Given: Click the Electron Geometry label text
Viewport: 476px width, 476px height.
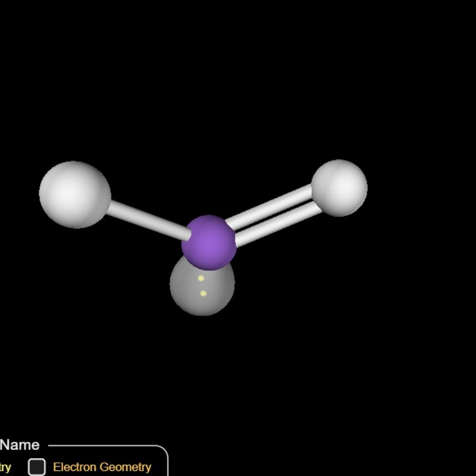Looking at the screenshot, I should click(x=102, y=467).
